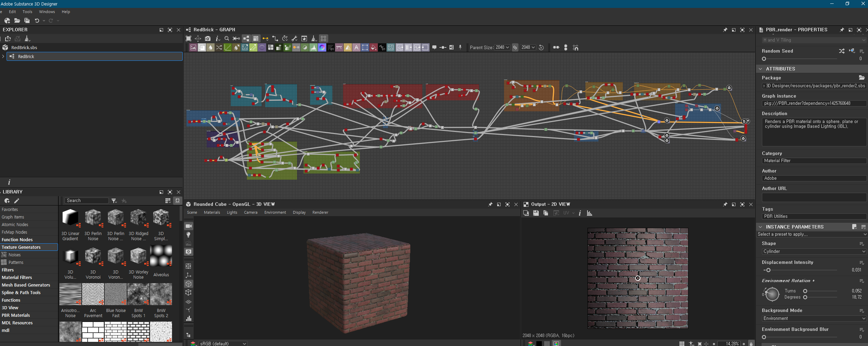
Task: Open the wrench tools icon in graph toolbar
Action: click(x=294, y=38)
